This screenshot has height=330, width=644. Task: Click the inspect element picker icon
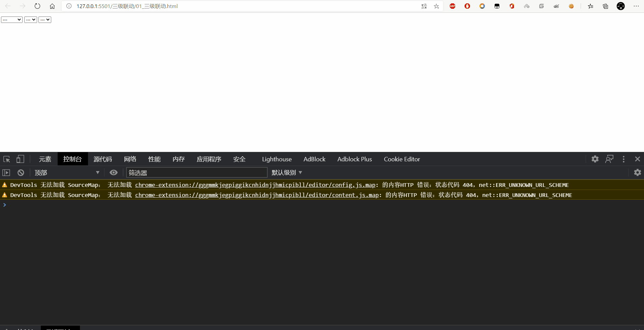(7, 159)
